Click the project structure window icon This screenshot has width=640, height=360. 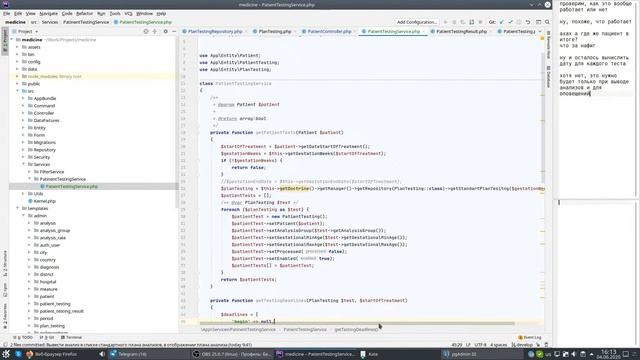[x=538, y=22]
